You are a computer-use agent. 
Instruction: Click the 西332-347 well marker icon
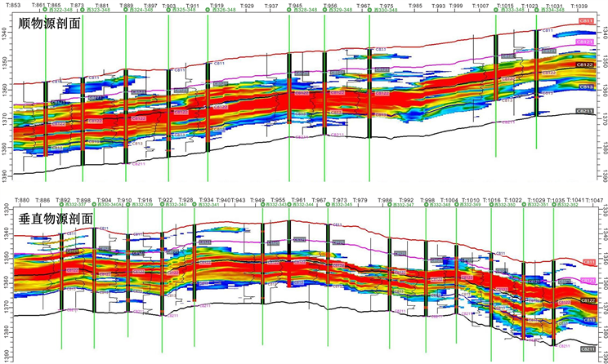click(x=389, y=205)
